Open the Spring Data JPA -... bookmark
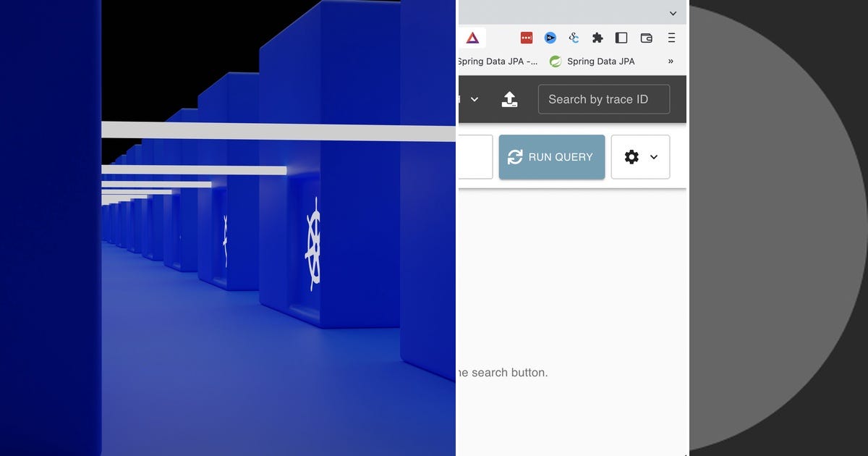The image size is (868, 456). tap(496, 62)
